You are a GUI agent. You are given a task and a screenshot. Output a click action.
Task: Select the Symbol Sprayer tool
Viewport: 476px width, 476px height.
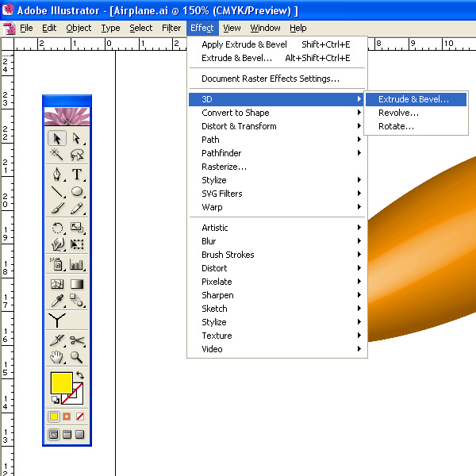[x=57, y=264]
